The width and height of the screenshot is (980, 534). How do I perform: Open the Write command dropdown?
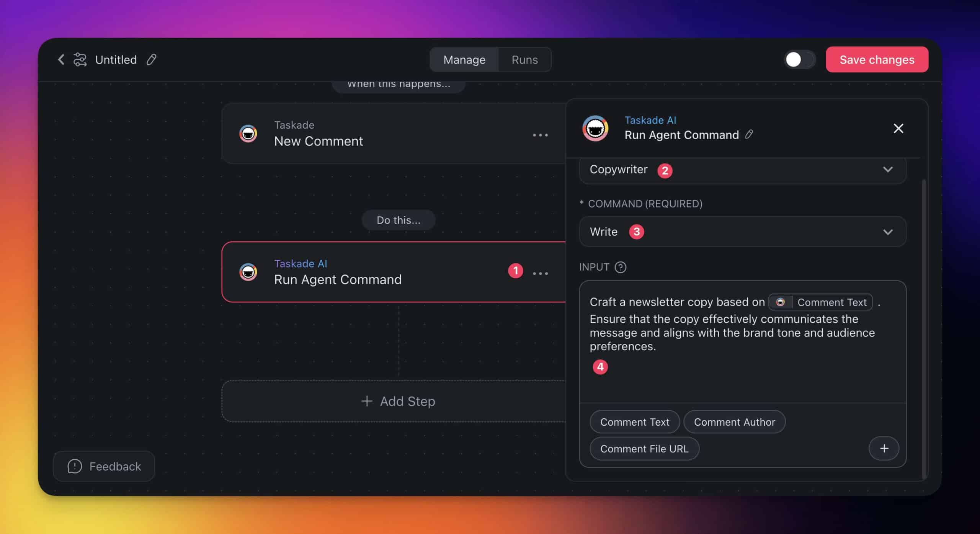(887, 232)
